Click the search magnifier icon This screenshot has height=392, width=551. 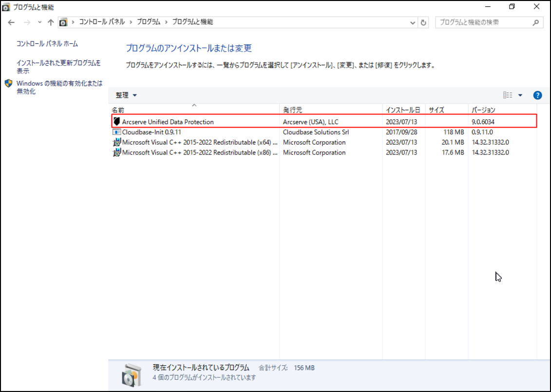coord(535,22)
